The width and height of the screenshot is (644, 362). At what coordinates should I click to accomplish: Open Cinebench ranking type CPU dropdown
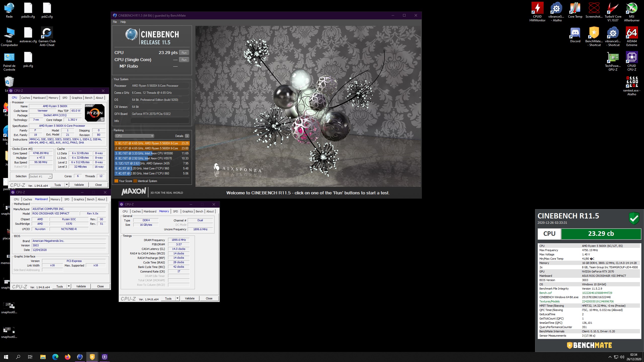134,136
